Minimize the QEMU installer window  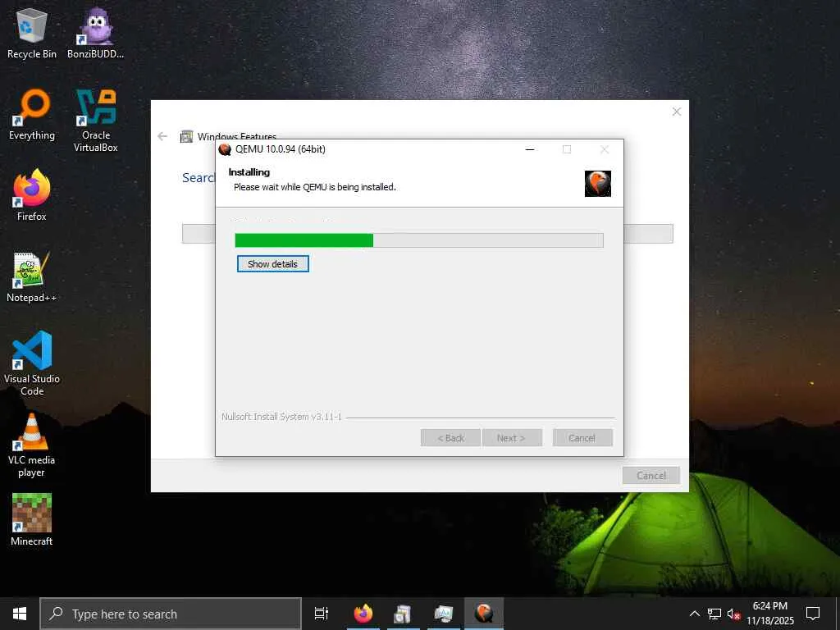[x=530, y=149]
